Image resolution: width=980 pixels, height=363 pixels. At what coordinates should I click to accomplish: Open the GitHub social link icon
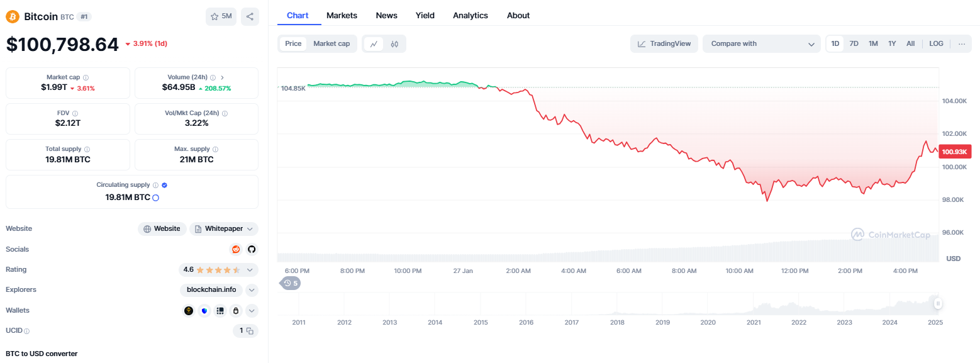coord(252,249)
